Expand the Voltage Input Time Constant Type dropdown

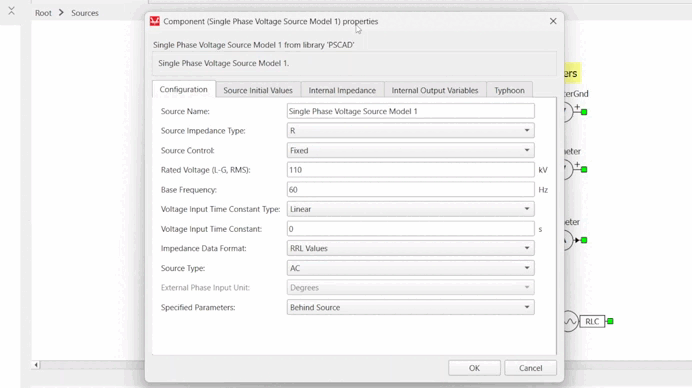click(x=410, y=209)
